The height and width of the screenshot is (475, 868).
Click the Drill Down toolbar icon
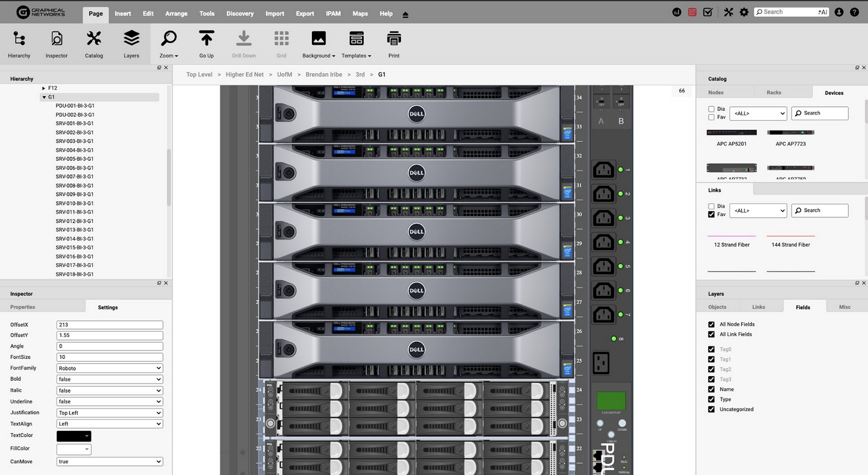click(244, 44)
